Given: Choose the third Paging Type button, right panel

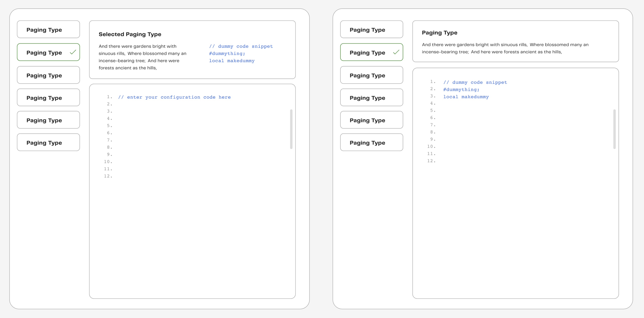Looking at the screenshot, I should pos(372,75).
